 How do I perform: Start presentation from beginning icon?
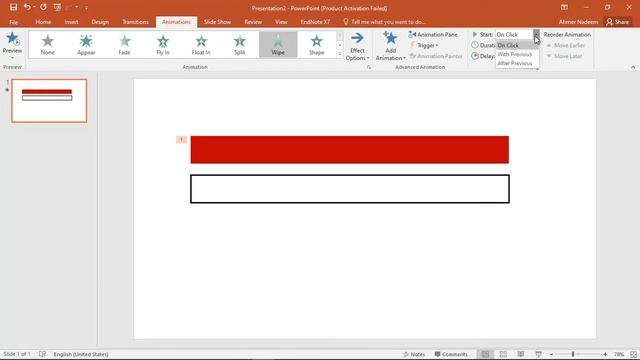click(x=58, y=7)
